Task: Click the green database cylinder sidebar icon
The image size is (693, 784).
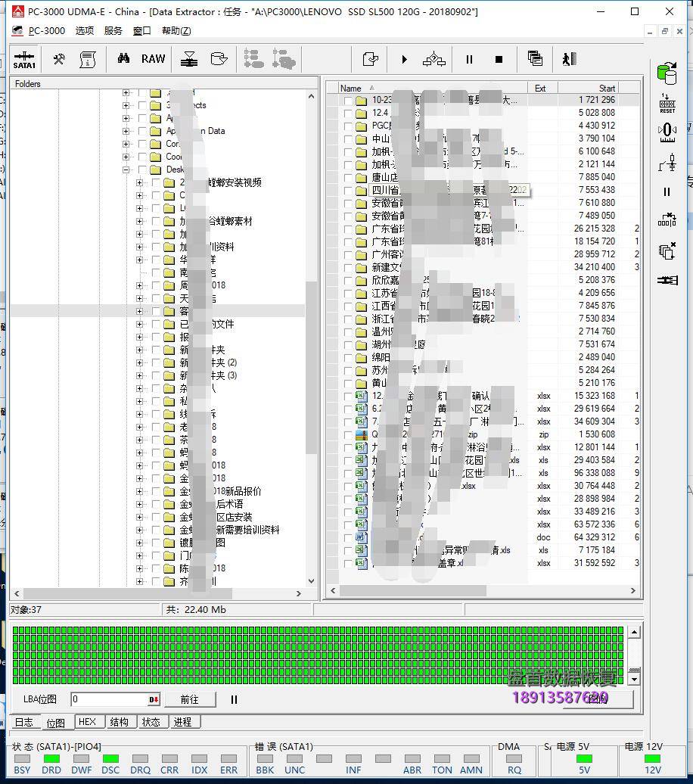Action: (667, 73)
